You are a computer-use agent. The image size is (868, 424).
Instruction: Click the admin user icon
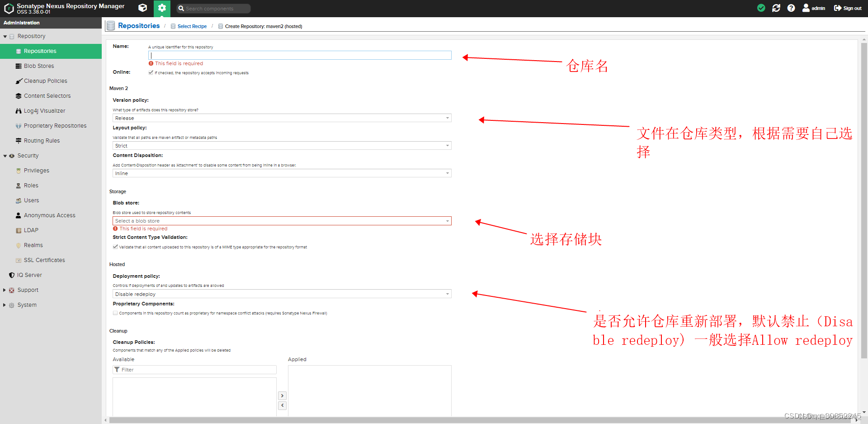tap(806, 8)
